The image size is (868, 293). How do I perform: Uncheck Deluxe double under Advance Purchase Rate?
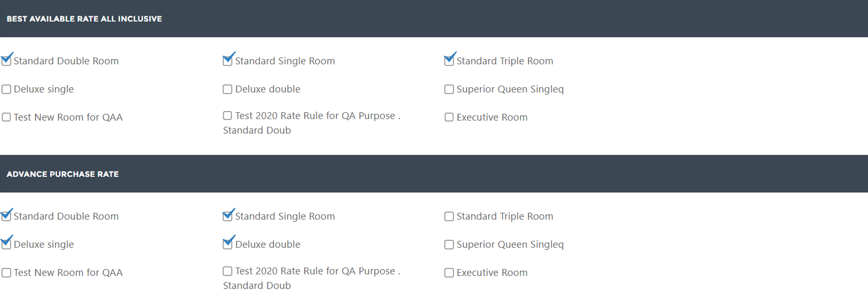tap(227, 245)
